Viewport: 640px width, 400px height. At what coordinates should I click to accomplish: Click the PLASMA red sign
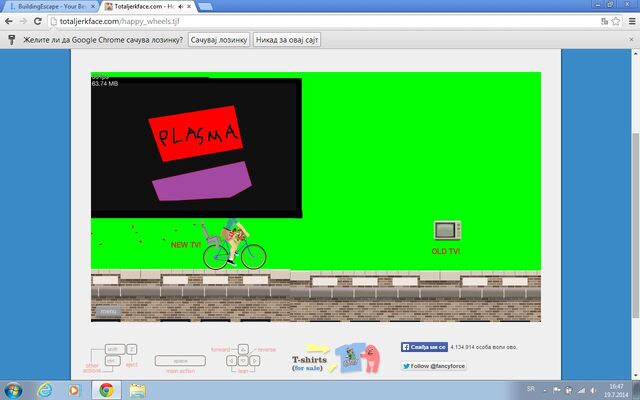pyautogui.click(x=196, y=133)
